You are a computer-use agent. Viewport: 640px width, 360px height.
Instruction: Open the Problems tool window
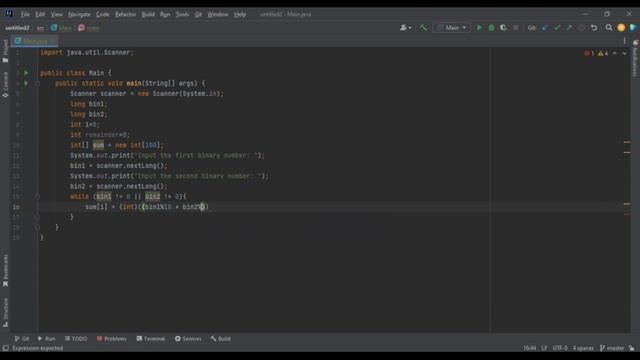[111, 339]
